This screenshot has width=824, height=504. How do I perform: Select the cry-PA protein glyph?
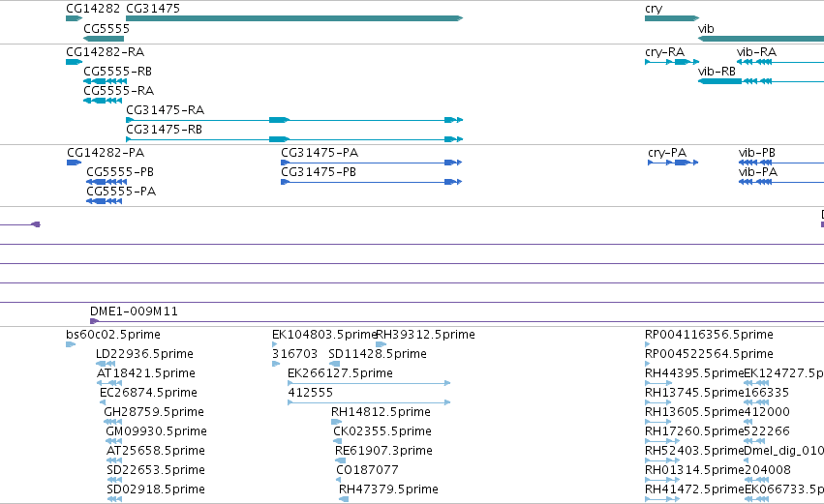[x=673, y=163]
